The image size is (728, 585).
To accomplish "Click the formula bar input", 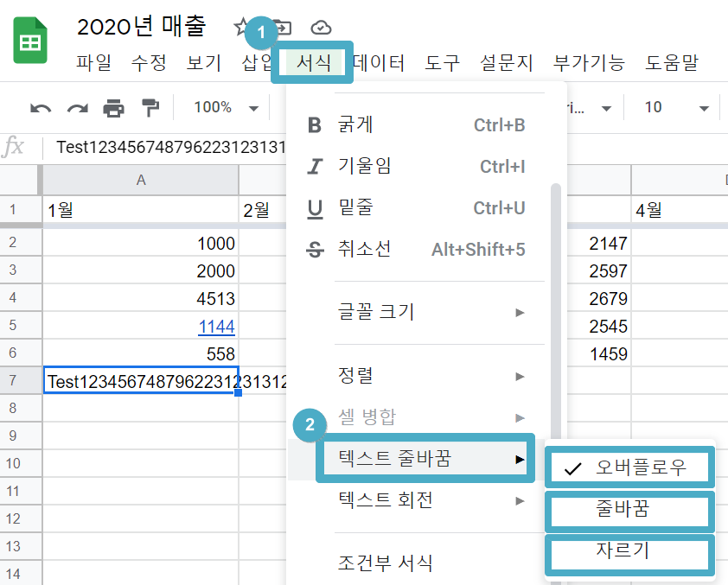I will coord(170,148).
